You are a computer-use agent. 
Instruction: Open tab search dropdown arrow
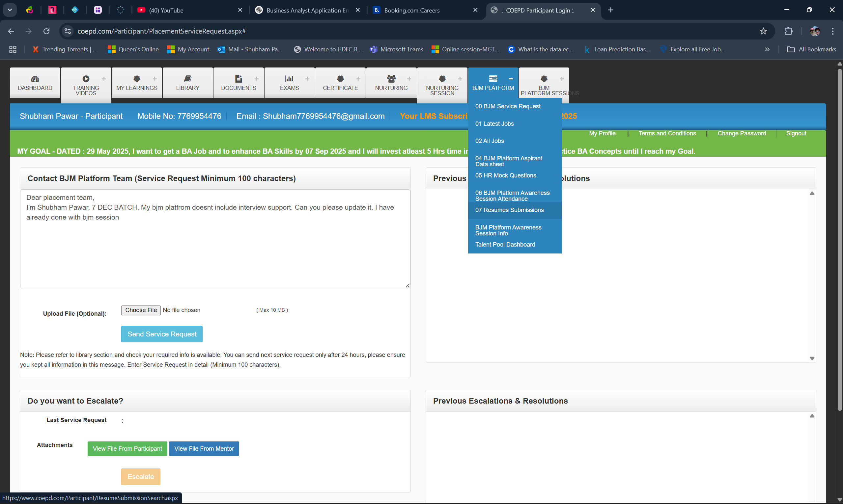[10, 10]
